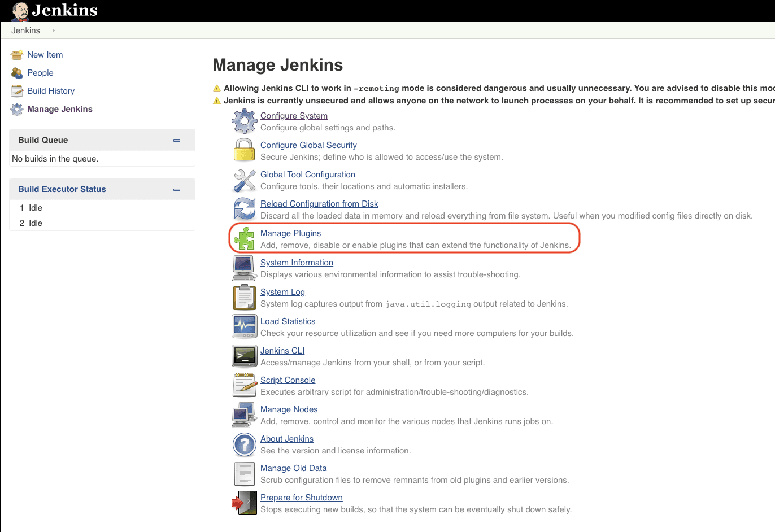Click the Script Console notepad icon
The height and width of the screenshot is (532, 775).
(245, 385)
